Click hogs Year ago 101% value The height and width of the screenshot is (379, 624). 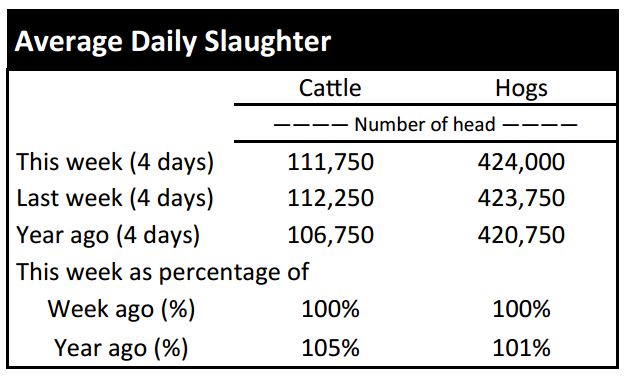pyautogui.click(x=521, y=348)
